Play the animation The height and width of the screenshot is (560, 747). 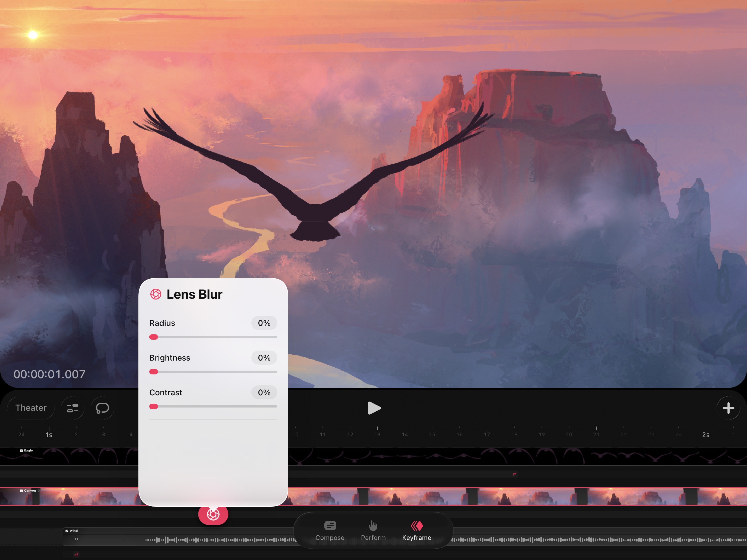(374, 408)
